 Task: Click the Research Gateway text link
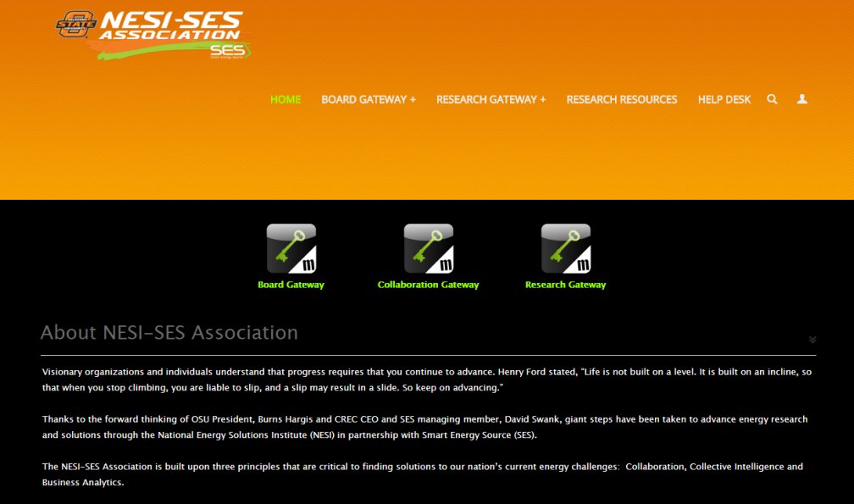(565, 285)
